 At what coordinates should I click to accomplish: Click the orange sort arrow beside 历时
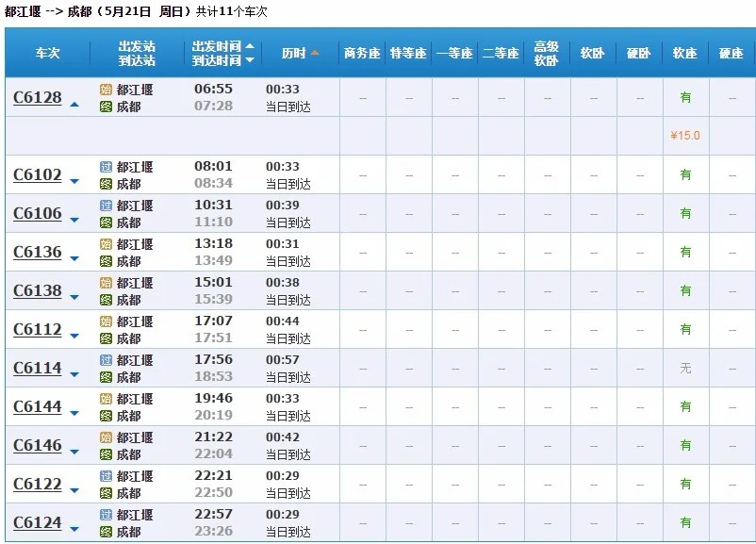point(314,51)
